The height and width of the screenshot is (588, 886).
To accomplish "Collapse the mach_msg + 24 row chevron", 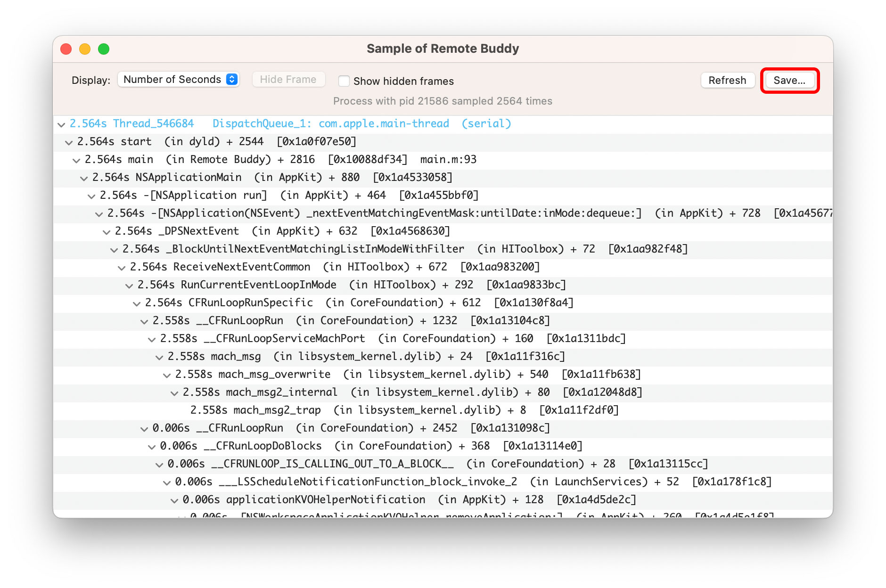I will click(159, 357).
